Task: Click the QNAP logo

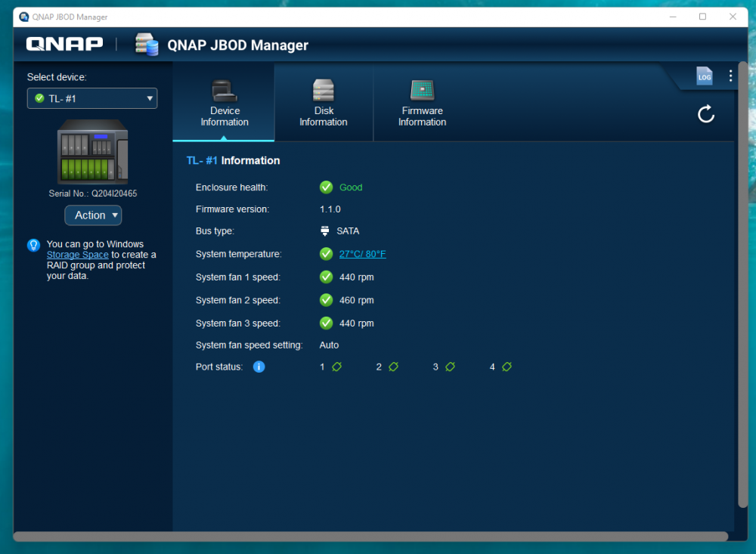Action: [64, 44]
